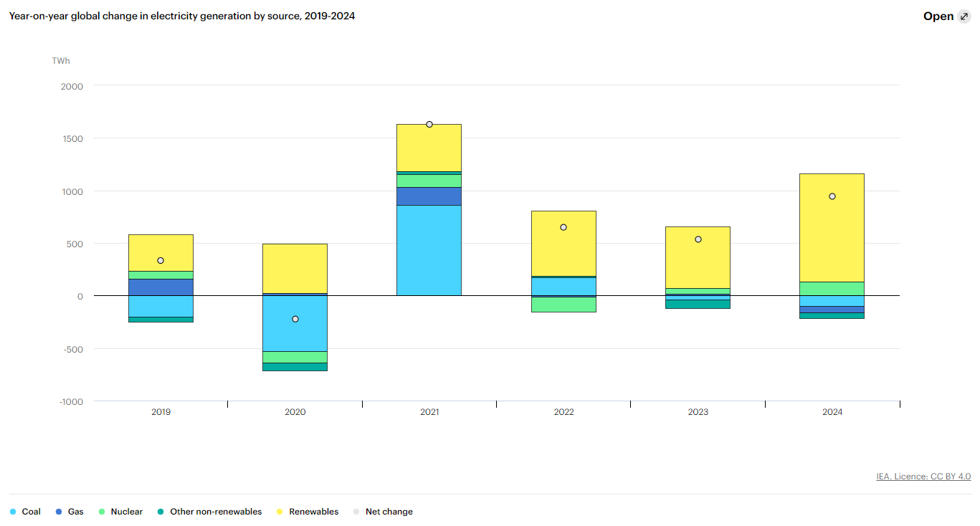980x526 pixels.
Task: Hide the Other non-renewables series
Action: pyautogui.click(x=209, y=512)
